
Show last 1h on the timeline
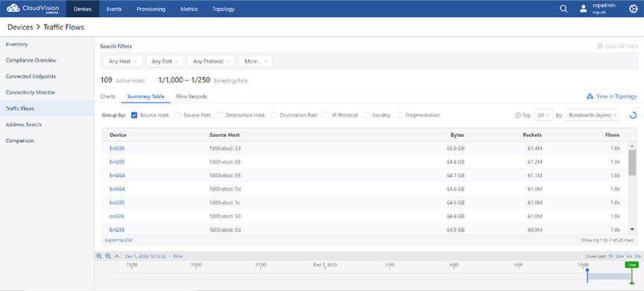611,256
